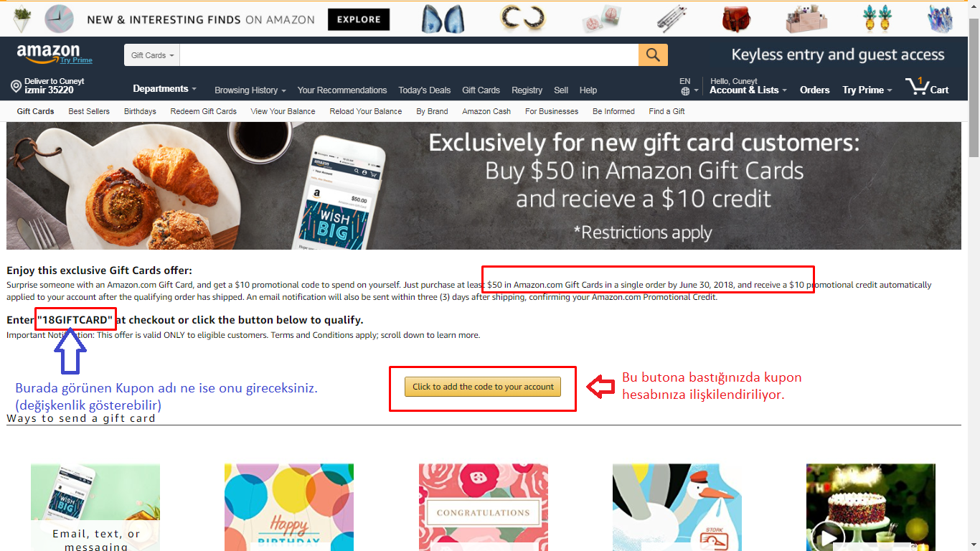
Task: Click the play icon on cake card
Action: click(x=828, y=537)
